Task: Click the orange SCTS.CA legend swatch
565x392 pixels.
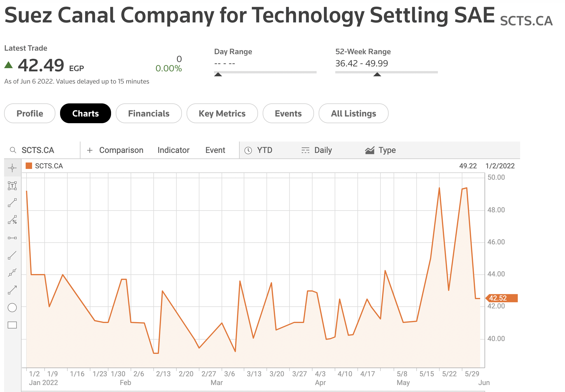Action: click(x=29, y=166)
